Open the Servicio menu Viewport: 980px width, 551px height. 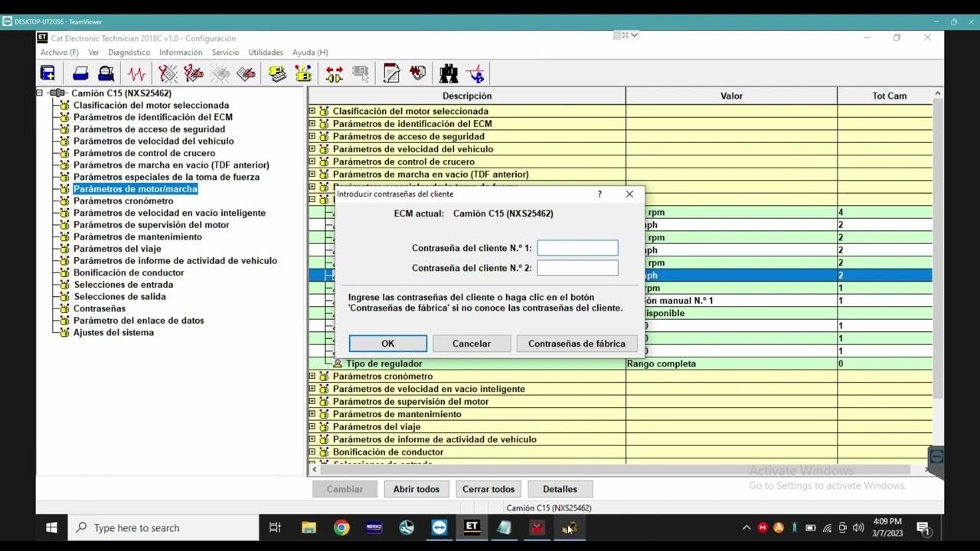coord(225,52)
